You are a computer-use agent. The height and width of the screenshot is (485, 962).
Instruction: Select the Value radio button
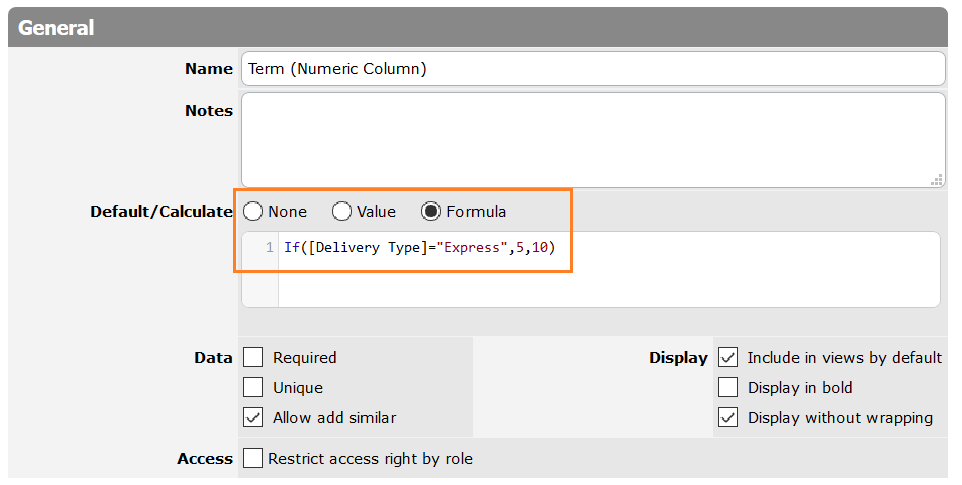tap(342, 212)
